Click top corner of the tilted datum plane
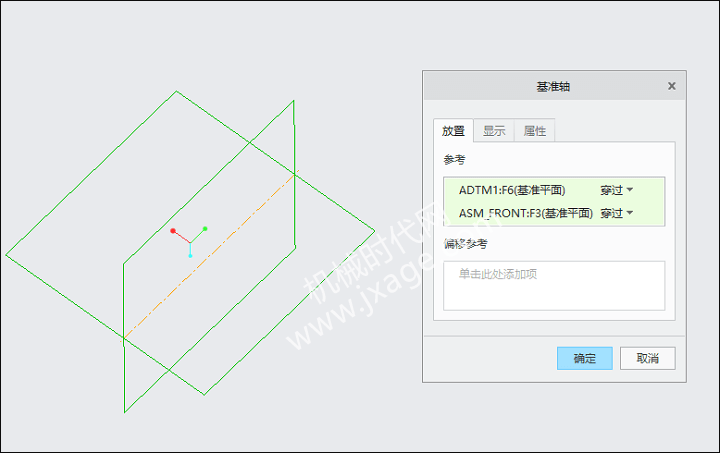The width and height of the screenshot is (720, 453). click(176, 91)
